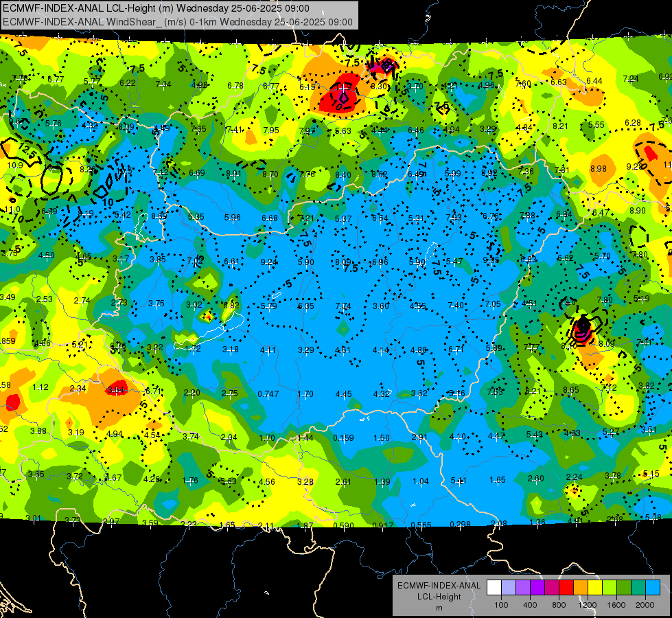Click the wind shear value 0.159
Screen dimensions: 672x618
(343, 438)
